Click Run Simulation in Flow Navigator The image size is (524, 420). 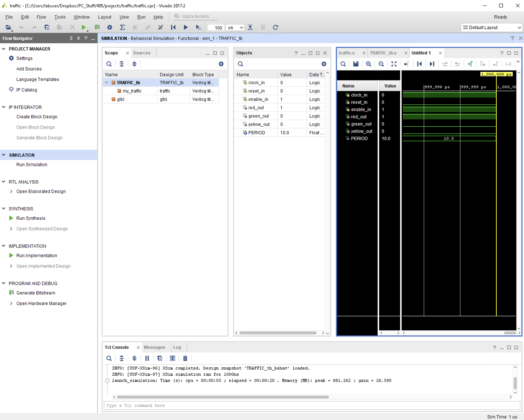[32, 165]
